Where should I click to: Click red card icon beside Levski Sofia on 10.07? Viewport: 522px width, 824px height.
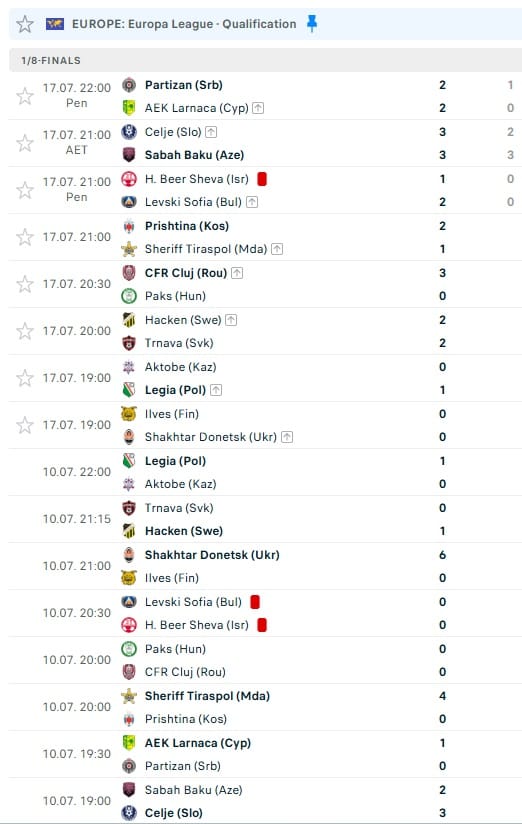[255, 602]
